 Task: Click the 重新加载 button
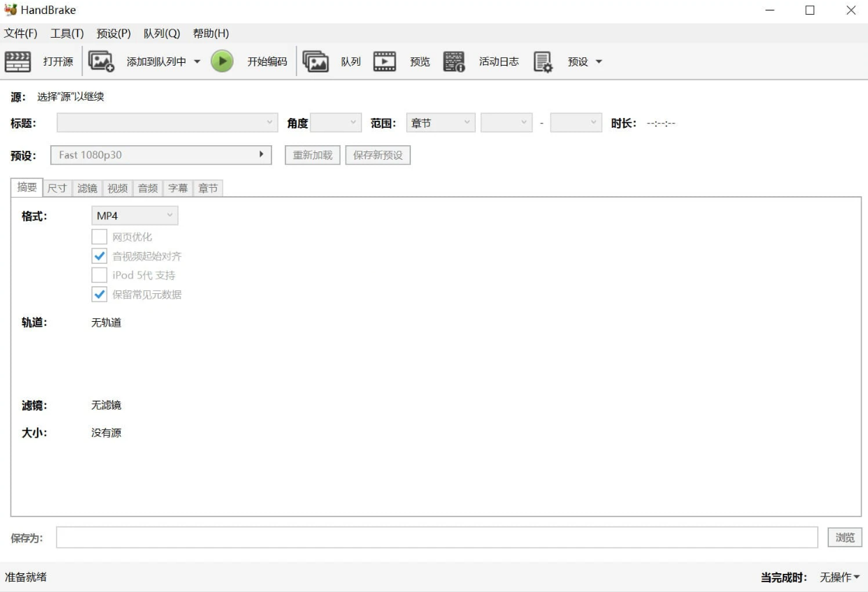click(x=311, y=155)
